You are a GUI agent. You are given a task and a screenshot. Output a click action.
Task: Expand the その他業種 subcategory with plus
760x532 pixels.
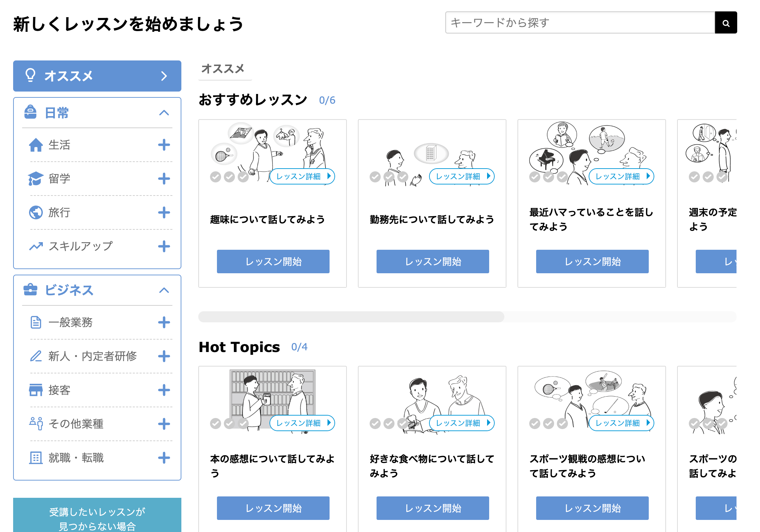164,424
